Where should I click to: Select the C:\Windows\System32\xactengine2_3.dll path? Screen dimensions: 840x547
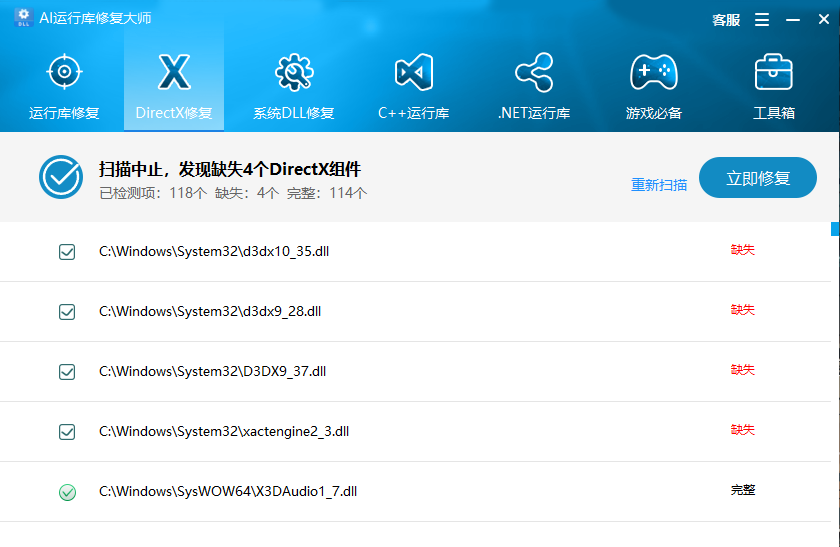[224, 431]
